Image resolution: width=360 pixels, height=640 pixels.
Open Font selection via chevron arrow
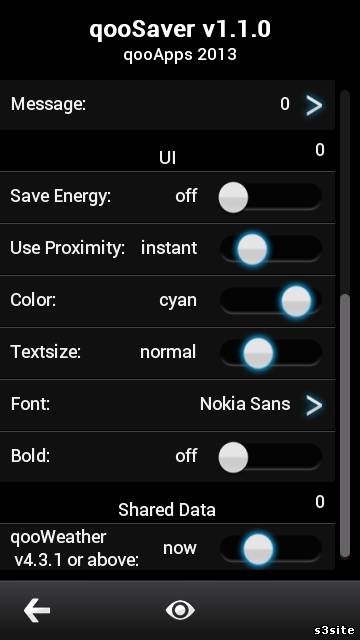[314, 405]
